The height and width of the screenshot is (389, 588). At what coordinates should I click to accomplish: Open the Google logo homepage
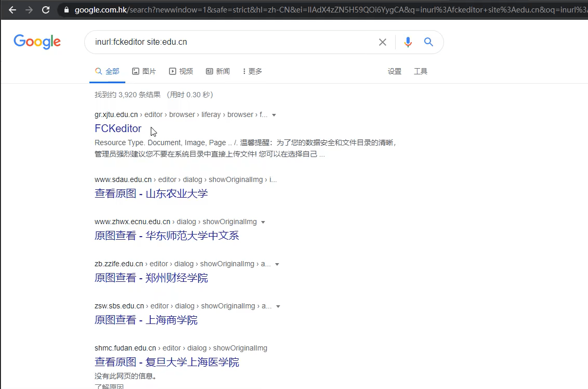(37, 42)
